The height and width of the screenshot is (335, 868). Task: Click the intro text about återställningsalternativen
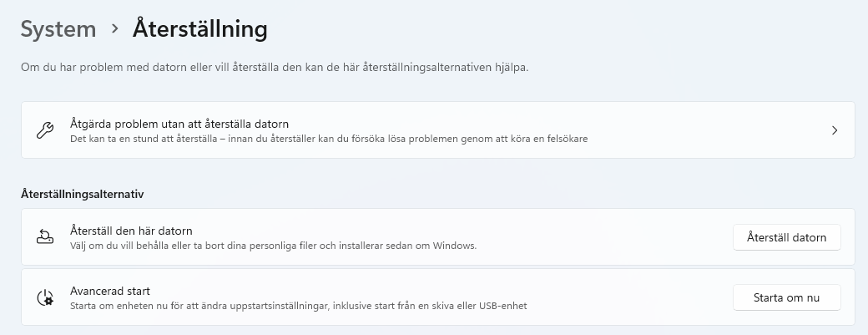click(x=274, y=67)
